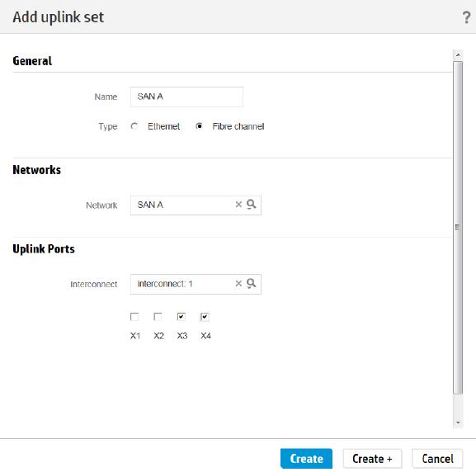The height and width of the screenshot is (472, 476).
Task: Check the X1 uplink port box
Action: click(x=134, y=317)
